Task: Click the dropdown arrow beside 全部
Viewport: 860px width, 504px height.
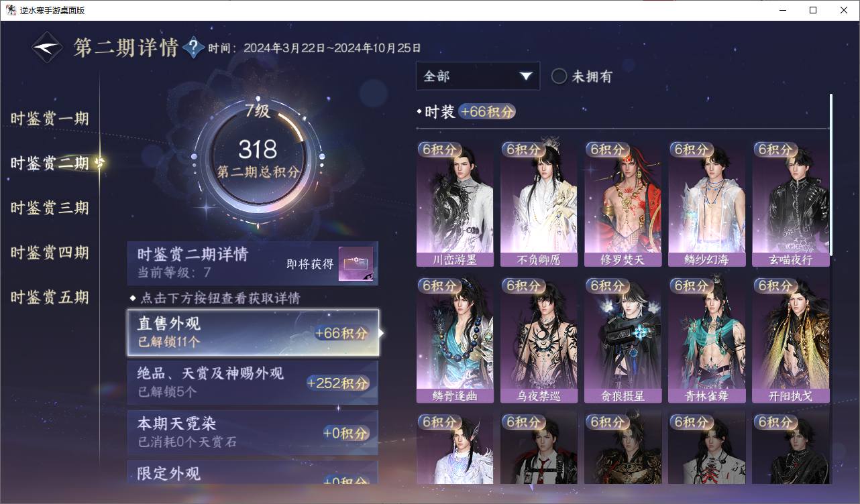Action: (x=525, y=76)
